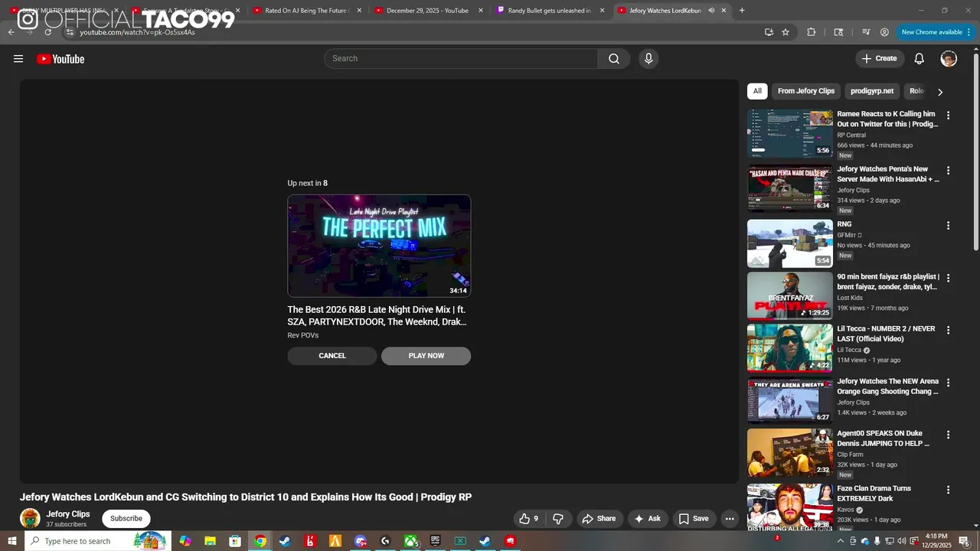The image size is (980, 551).
Task: Show hidden system tray icons chevron
Action: click(841, 541)
